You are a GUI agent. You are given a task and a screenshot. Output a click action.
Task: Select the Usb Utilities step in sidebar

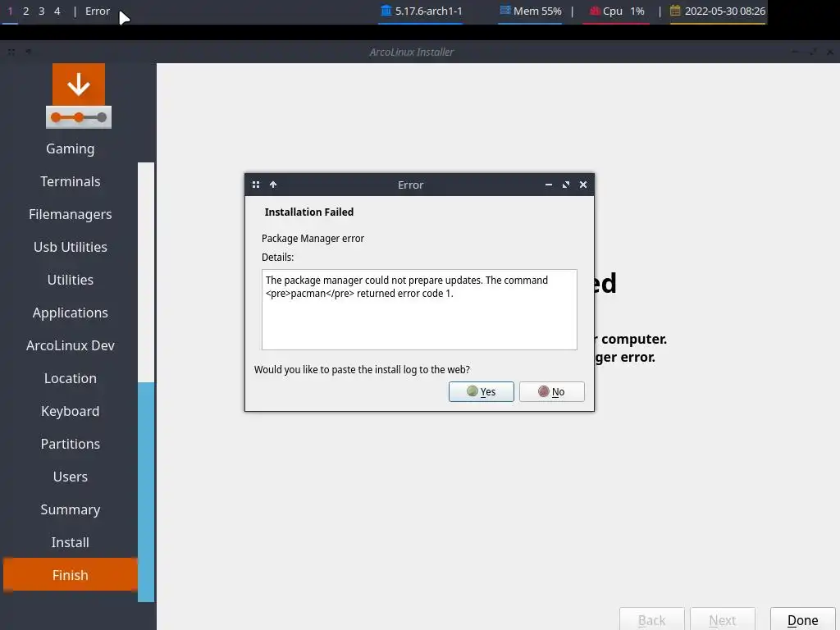[x=71, y=247]
